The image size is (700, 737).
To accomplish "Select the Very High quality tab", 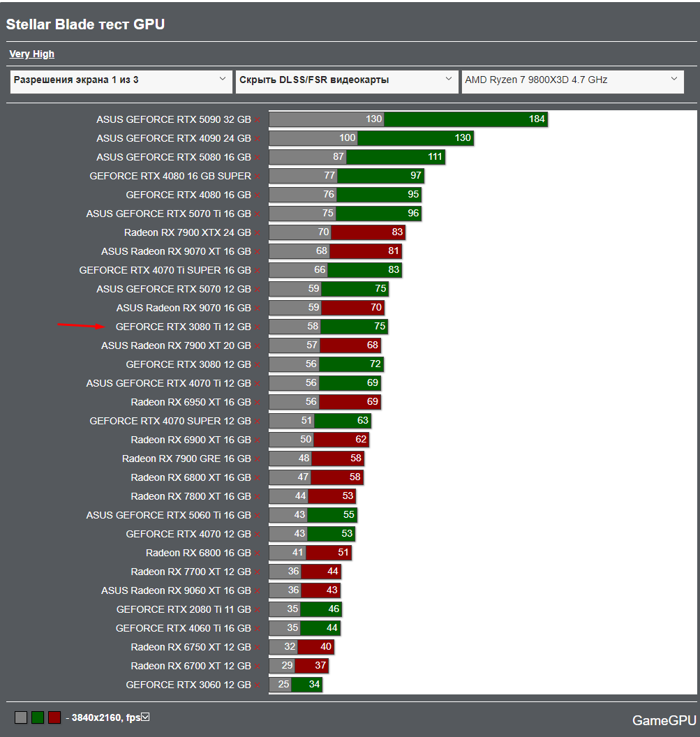I will 32,54.
